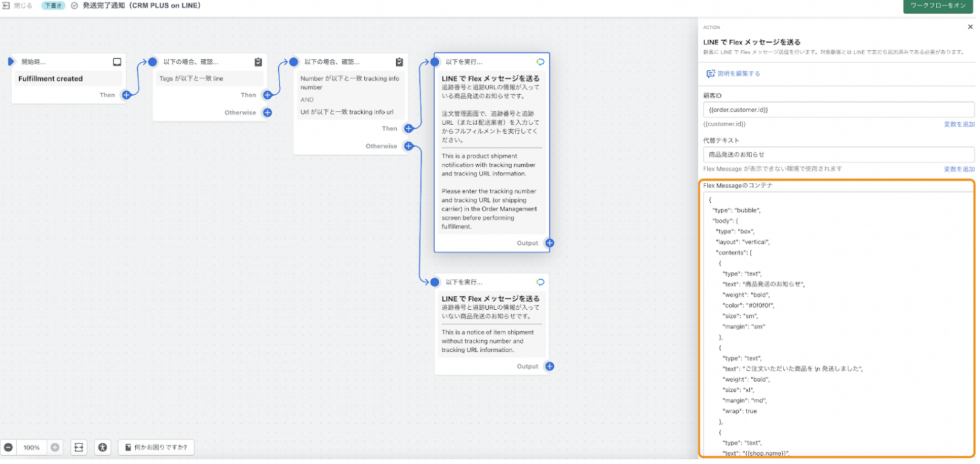Screen dimensions: 980x464
Task: Close the ACTION panel with the X
Action: tap(971, 26)
